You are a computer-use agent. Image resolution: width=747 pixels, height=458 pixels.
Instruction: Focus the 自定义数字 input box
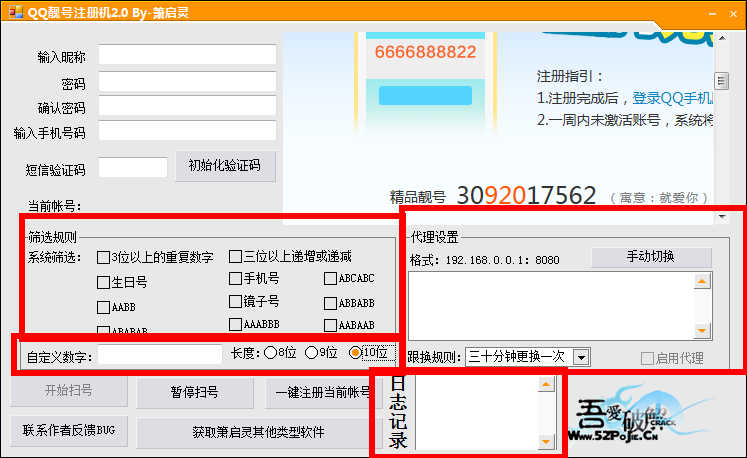pyautogui.click(x=160, y=354)
